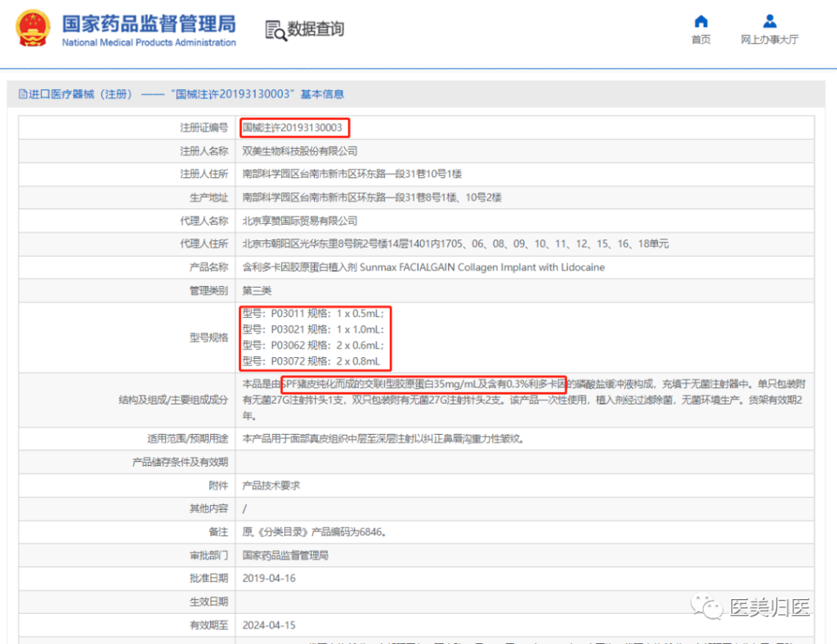Viewport: 837px width, 644px height.
Task: Click the 代理人名称 row label
Action: coord(204,221)
